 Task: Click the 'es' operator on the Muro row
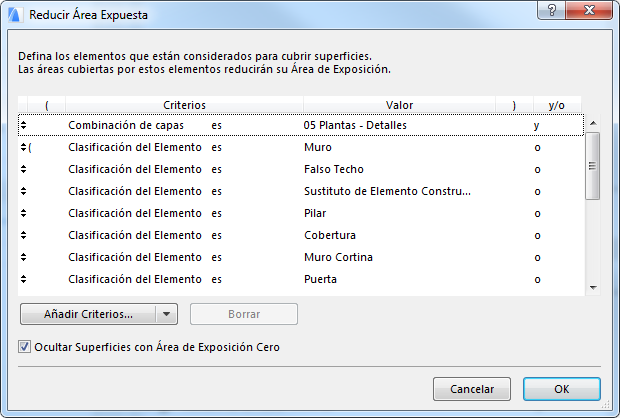click(217, 147)
